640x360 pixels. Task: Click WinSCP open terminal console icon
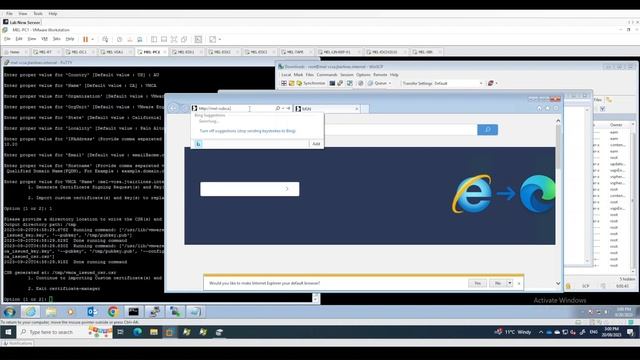(332, 83)
